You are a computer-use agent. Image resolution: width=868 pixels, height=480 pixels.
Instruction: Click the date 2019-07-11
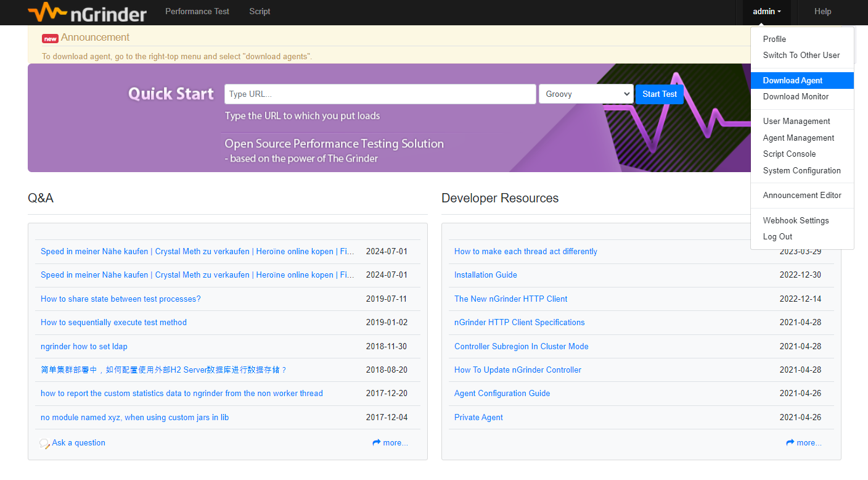[x=387, y=299]
